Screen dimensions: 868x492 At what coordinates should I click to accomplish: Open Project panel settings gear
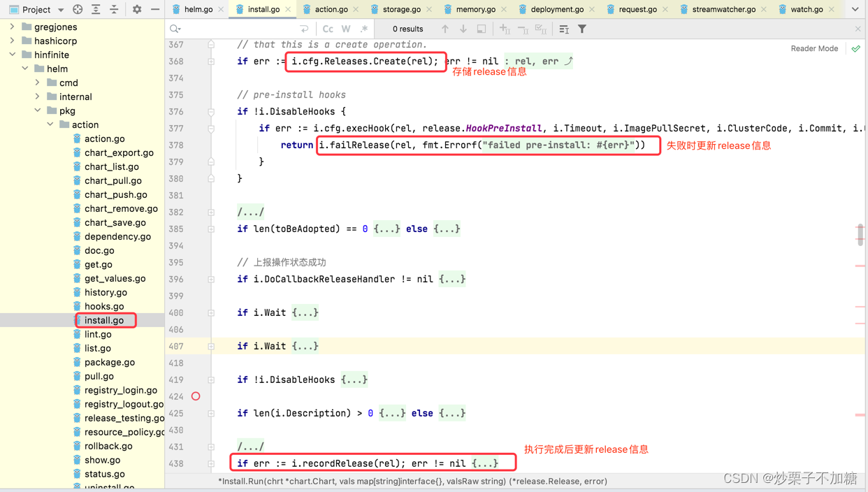pos(137,10)
